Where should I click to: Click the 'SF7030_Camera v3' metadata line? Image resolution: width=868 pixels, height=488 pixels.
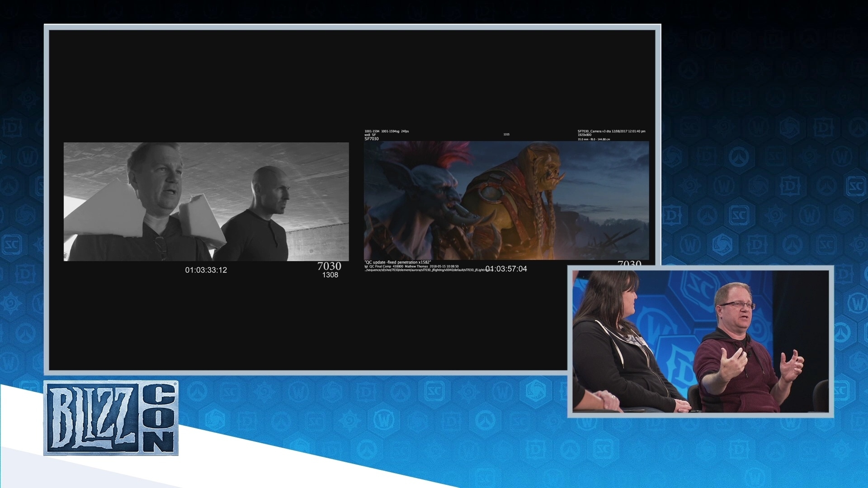point(612,131)
